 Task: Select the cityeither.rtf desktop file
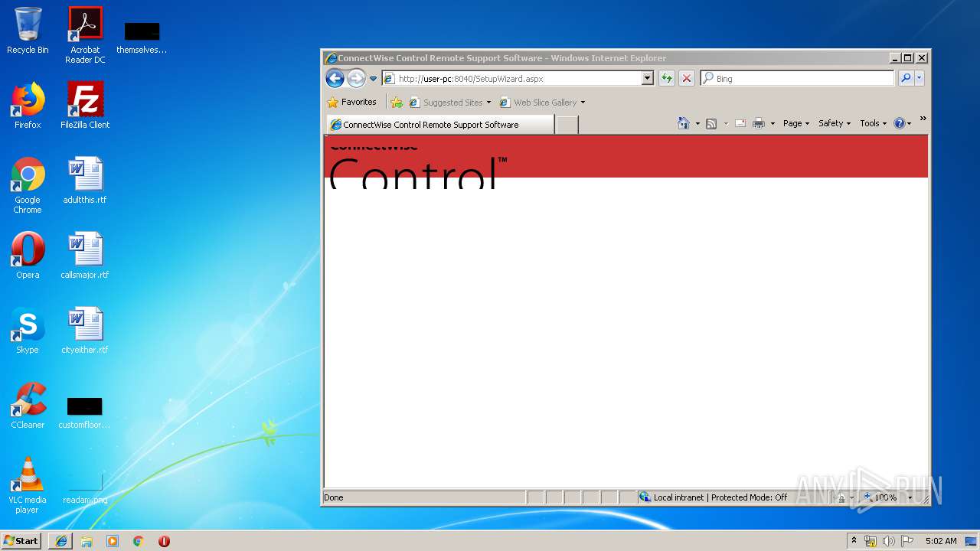pos(85,331)
